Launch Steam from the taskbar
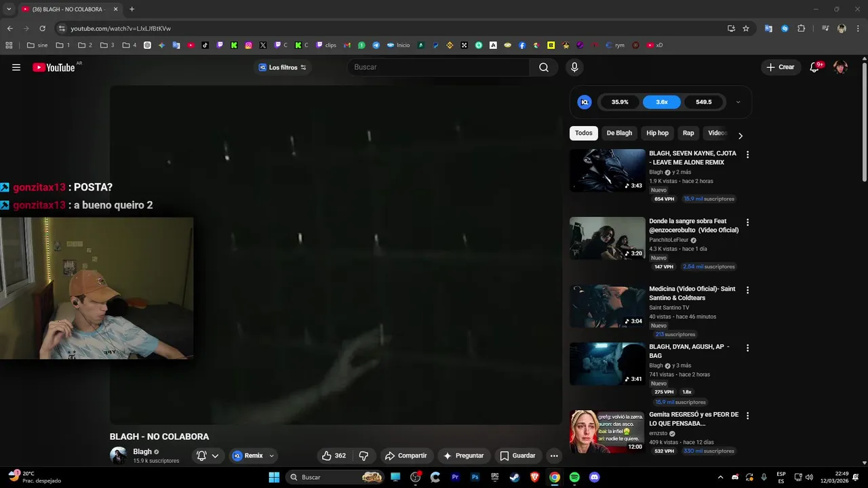868x488 pixels. click(x=514, y=477)
